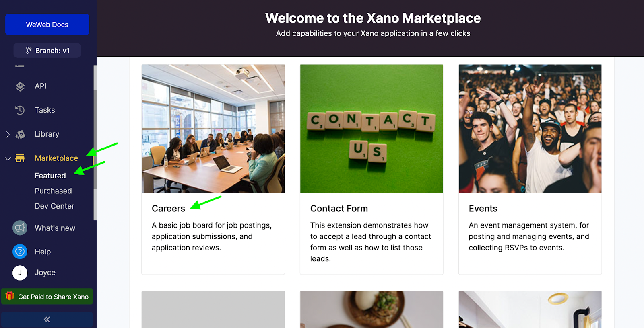Open the WeWeb Docs button
Image resolution: width=644 pixels, height=328 pixels.
pyautogui.click(x=47, y=24)
